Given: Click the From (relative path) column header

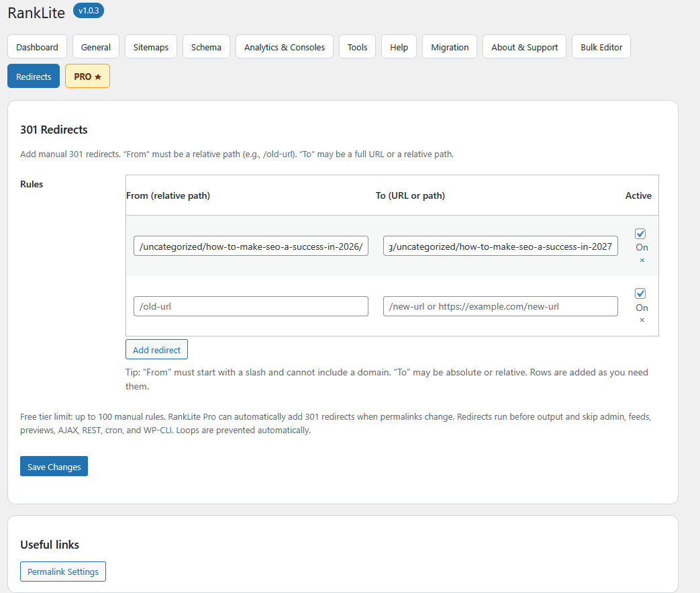Looking at the screenshot, I should point(168,195).
